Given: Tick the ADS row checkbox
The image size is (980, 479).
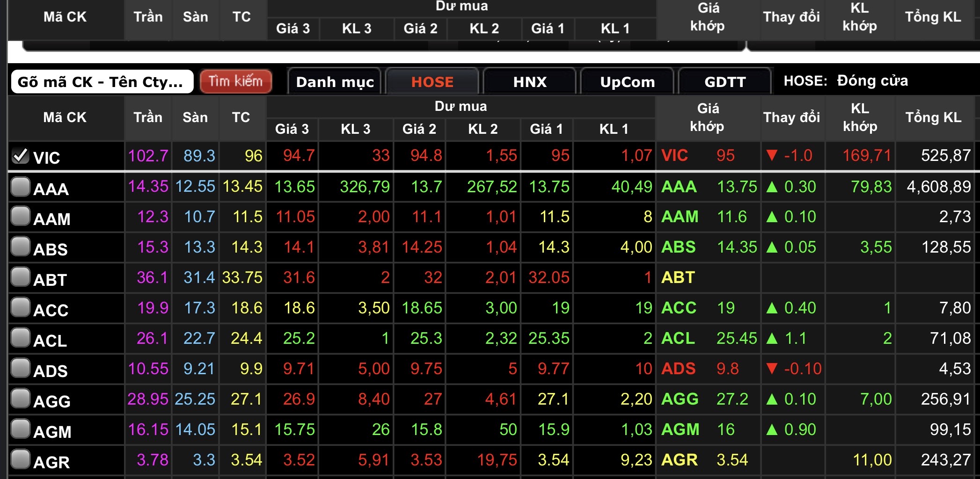Looking at the screenshot, I should [21, 368].
